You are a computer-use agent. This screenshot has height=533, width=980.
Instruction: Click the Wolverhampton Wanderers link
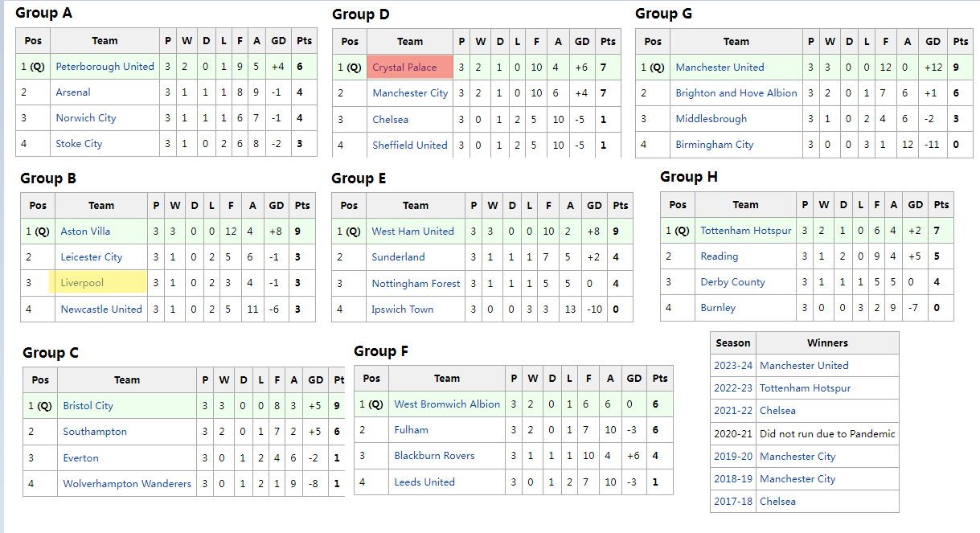click(x=127, y=484)
